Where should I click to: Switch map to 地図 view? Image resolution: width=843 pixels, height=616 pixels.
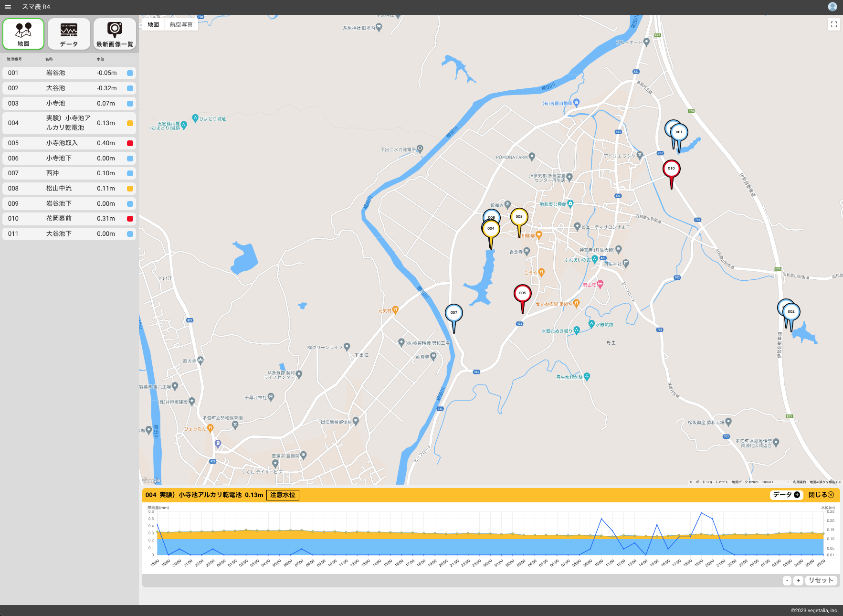(153, 25)
